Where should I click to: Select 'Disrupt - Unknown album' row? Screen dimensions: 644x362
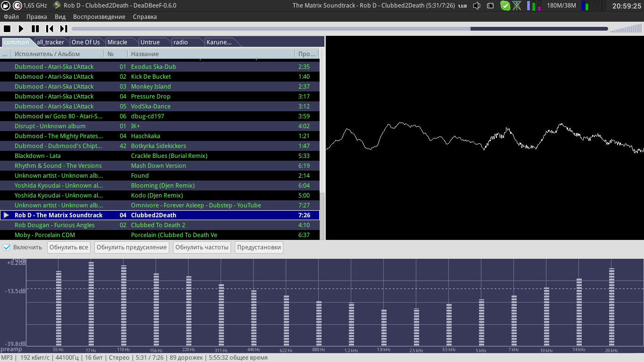(160, 126)
